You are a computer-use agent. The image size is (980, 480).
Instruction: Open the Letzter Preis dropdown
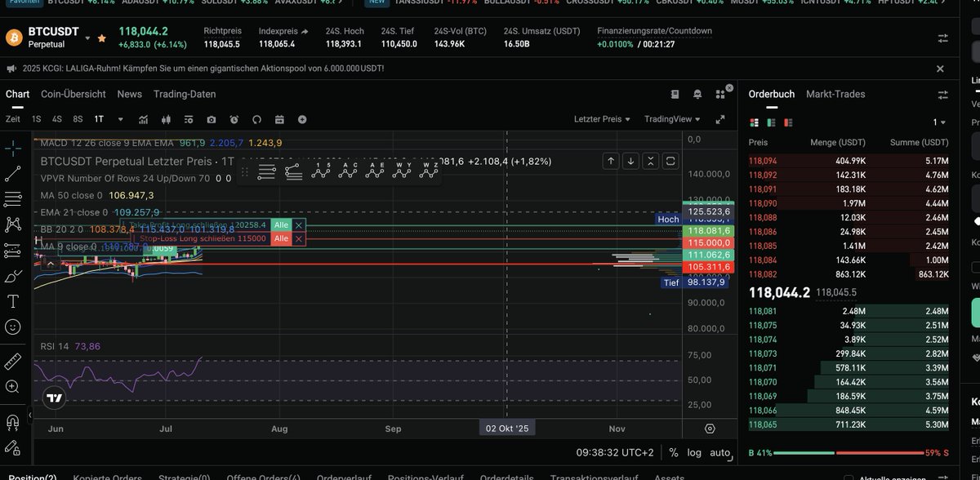tap(601, 119)
